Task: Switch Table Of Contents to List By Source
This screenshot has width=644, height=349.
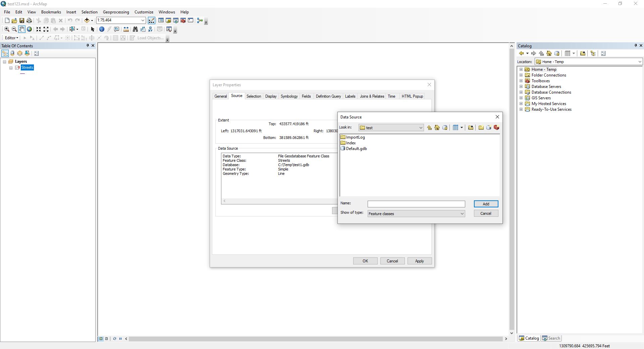Action: pos(12,53)
